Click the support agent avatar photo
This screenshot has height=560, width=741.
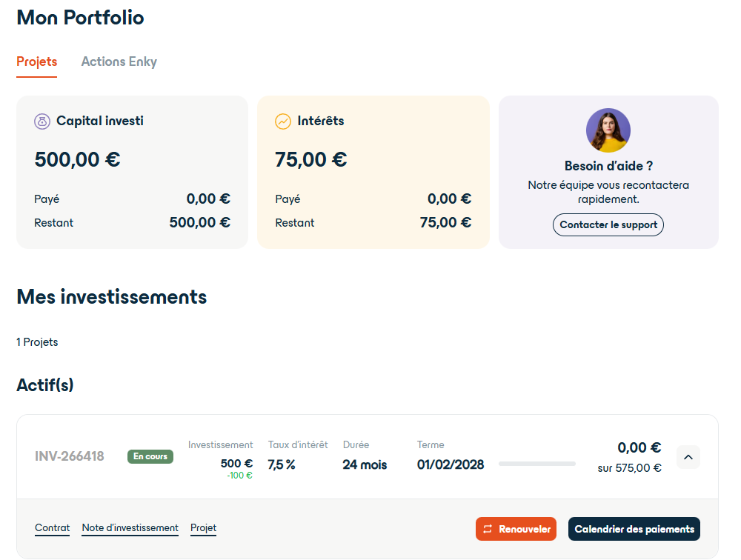(x=608, y=130)
